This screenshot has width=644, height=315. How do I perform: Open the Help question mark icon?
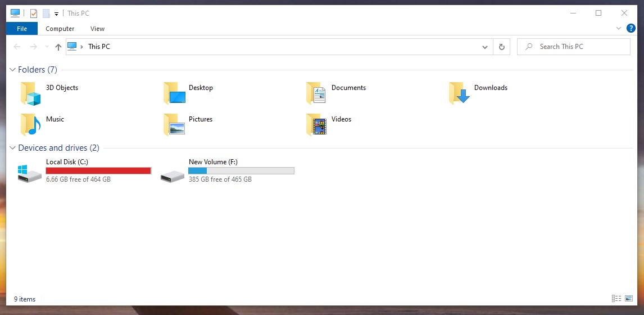coord(631,28)
